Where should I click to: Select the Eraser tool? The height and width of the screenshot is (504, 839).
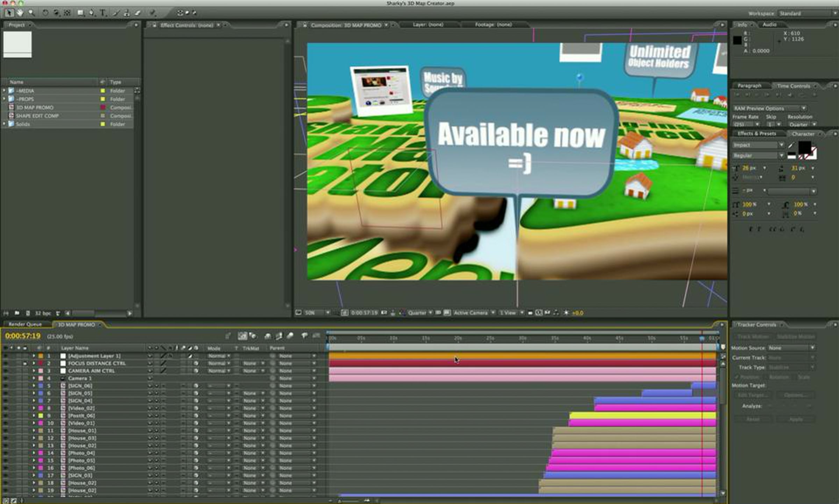click(x=138, y=13)
